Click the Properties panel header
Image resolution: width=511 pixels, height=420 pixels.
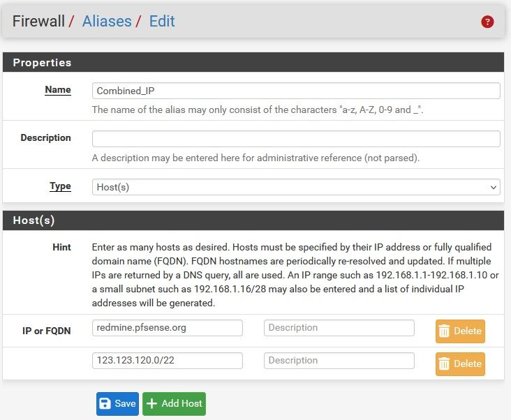tap(43, 62)
